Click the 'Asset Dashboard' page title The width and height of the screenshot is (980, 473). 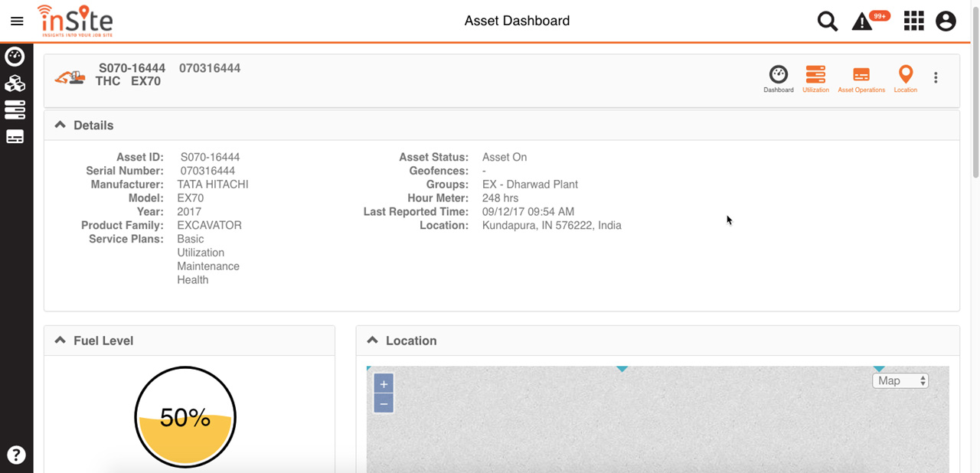pos(517,21)
